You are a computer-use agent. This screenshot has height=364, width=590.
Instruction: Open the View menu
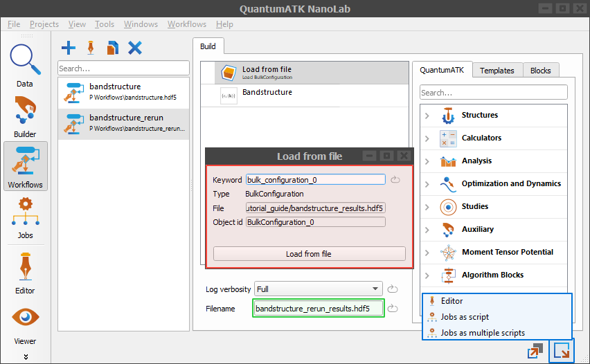(x=77, y=24)
